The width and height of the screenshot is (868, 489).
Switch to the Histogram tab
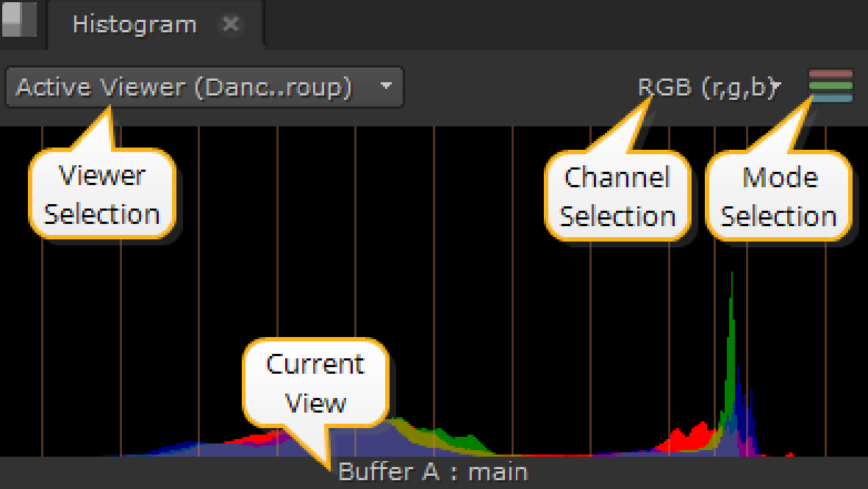coord(134,25)
